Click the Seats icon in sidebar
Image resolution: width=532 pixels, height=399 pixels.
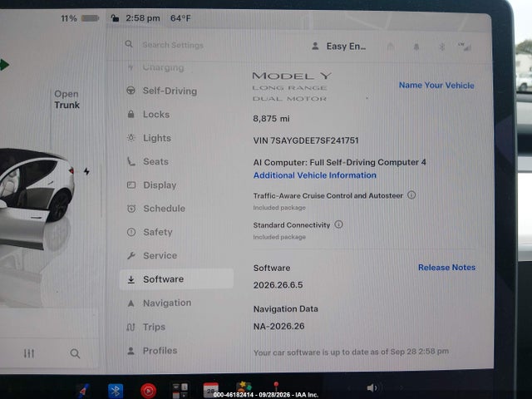click(x=131, y=161)
